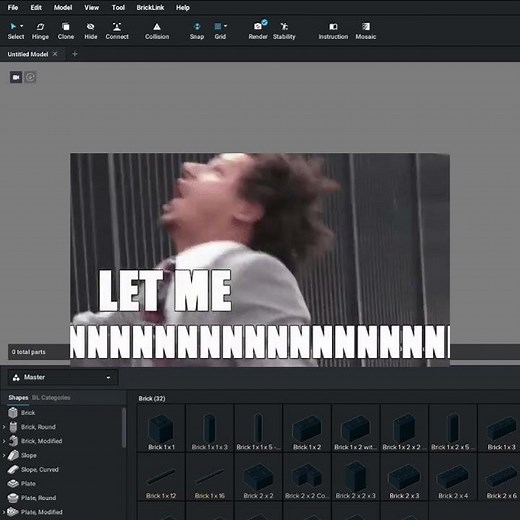This screenshot has height=520, width=520.
Task: Select the Brick category
Action: click(x=28, y=413)
